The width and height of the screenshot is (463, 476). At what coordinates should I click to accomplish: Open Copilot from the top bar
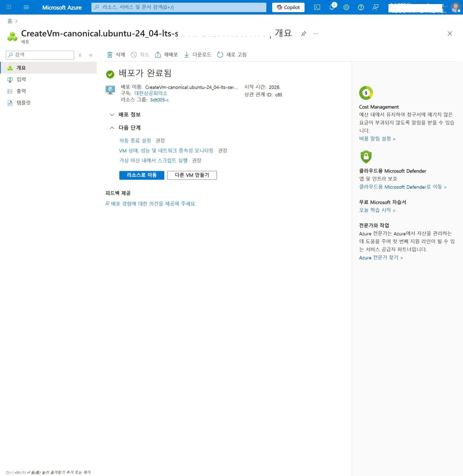288,7
